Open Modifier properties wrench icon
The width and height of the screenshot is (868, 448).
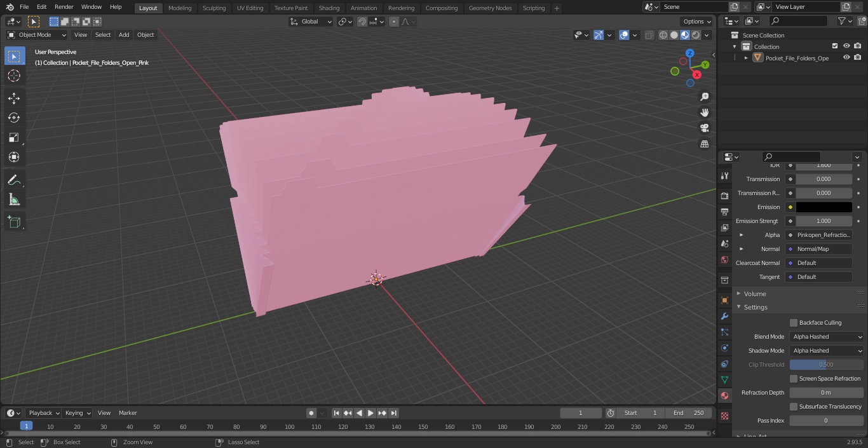[724, 316]
